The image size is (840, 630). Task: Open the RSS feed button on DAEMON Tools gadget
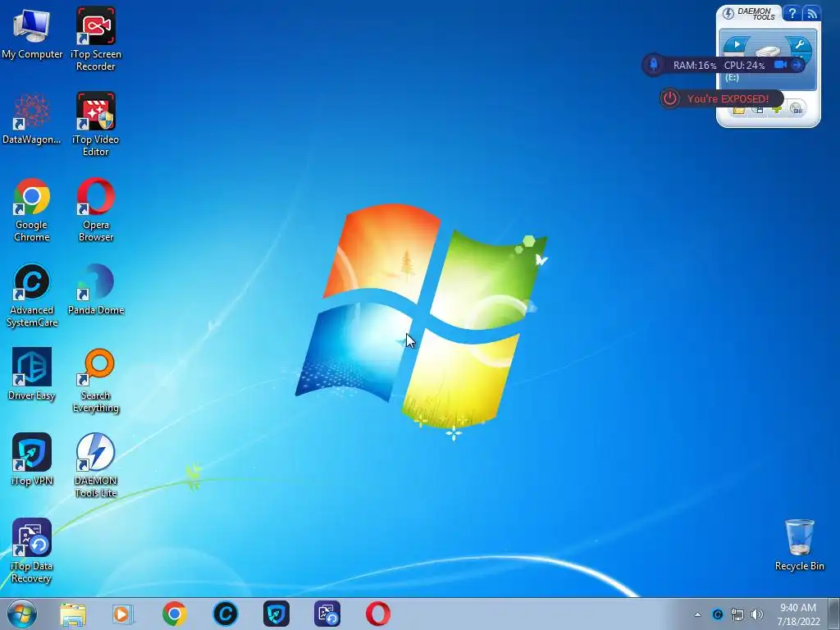[x=811, y=13]
